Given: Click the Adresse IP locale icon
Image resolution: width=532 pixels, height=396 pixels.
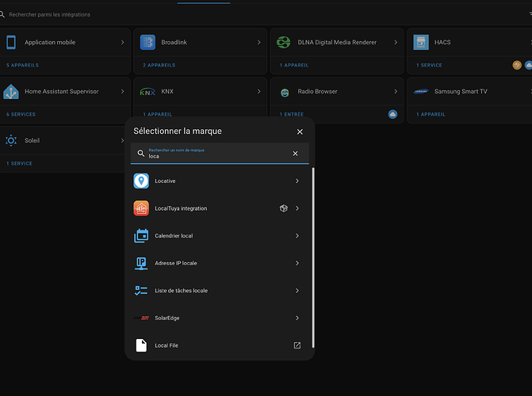Looking at the screenshot, I should tap(141, 263).
